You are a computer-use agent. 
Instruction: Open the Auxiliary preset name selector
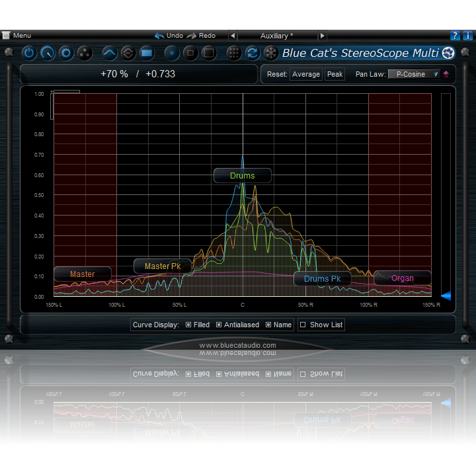click(x=277, y=36)
